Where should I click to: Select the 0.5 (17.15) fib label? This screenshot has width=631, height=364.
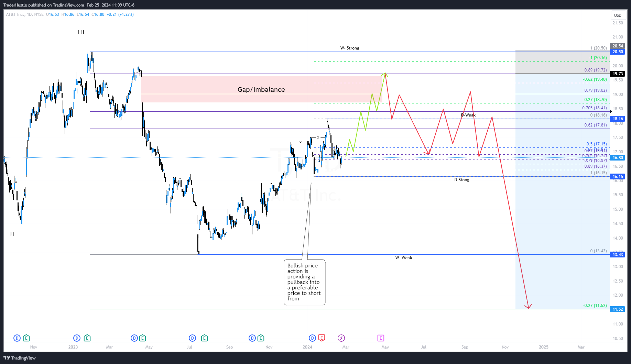coord(597,144)
